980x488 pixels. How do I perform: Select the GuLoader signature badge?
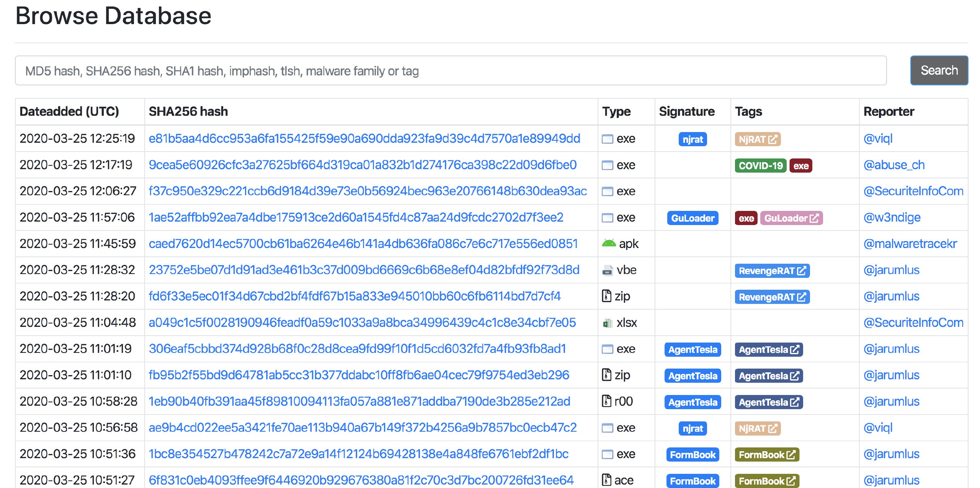tap(693, 218)
